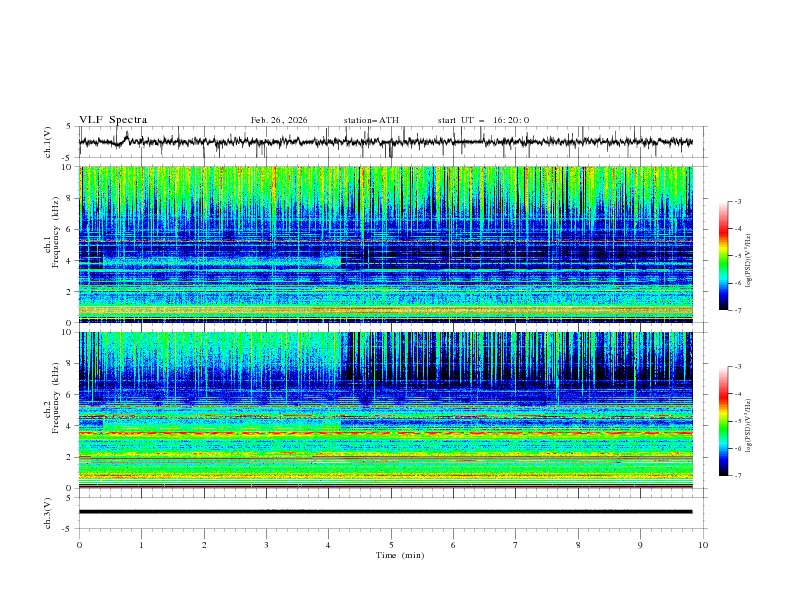Select ch.2 "Frequency (kHz)" axis label
This screenshot has height=612, width=792.
(x=56, y=398)
